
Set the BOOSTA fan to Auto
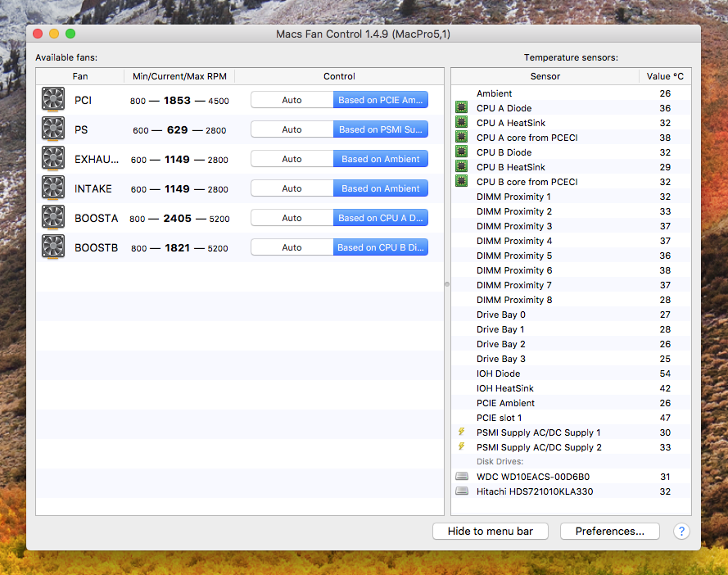[292, 218]
